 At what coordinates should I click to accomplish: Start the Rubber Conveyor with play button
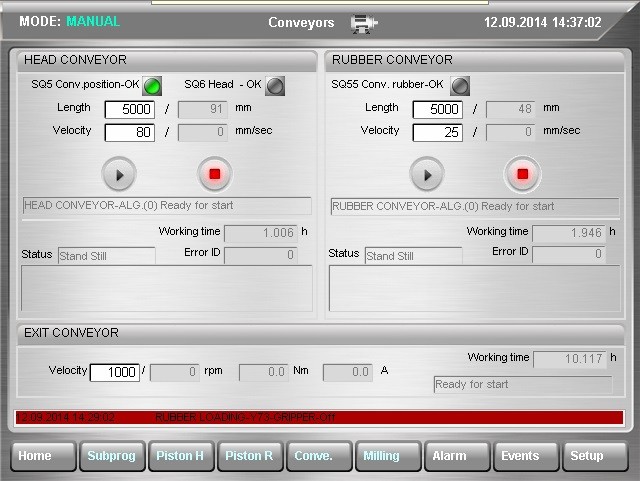point(427,174)
